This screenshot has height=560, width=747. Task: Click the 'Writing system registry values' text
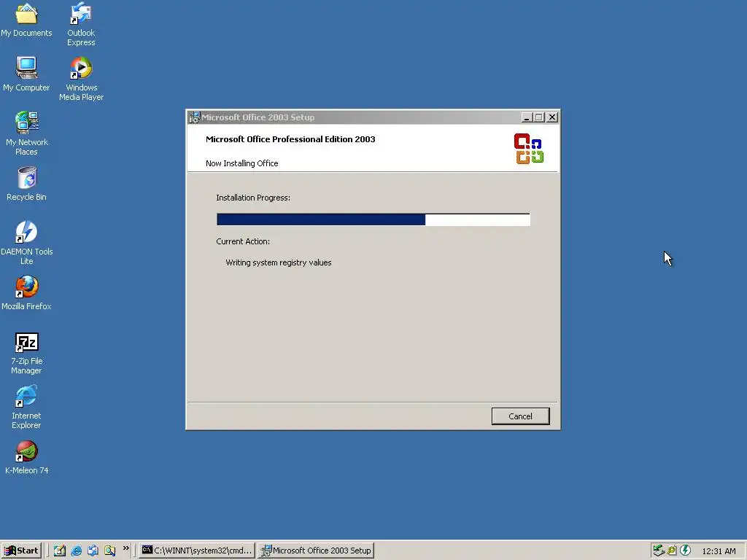tap(279, 262)
